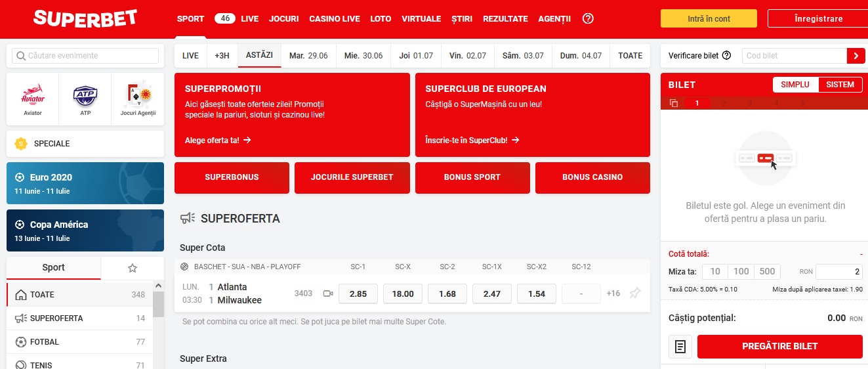Select the Sâm. 03.07 date tab
This screenshot has width=868, height=369.
pyautogui.click(x=523, y=56)
